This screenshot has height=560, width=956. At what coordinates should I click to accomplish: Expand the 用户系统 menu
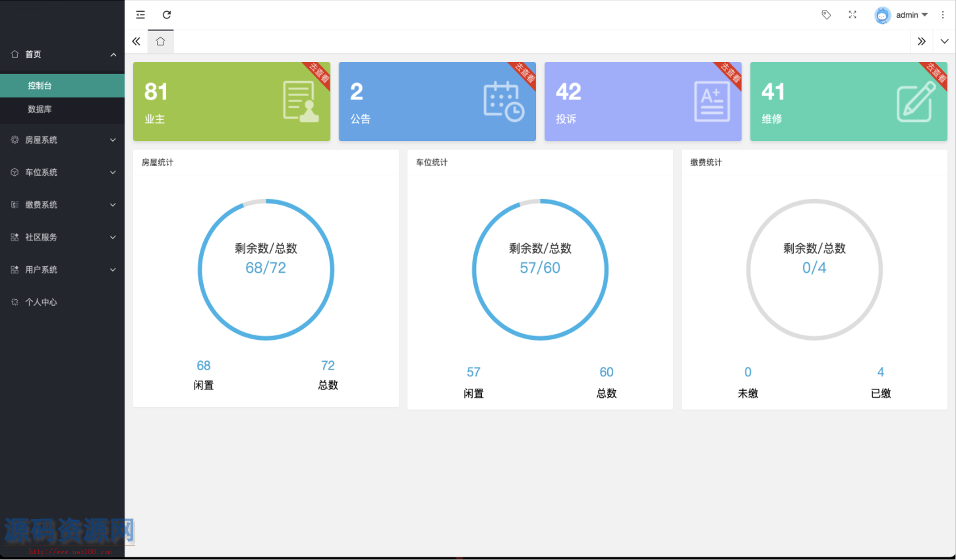tap(62, 269)
